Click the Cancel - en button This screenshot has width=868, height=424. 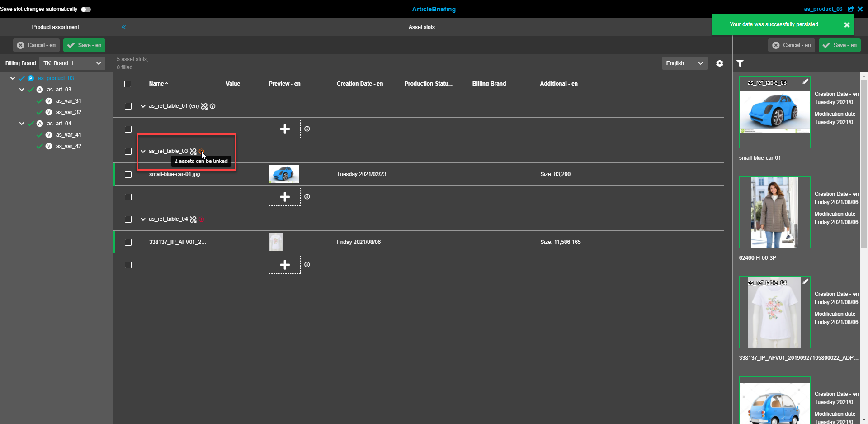click(x=791, y=45)
